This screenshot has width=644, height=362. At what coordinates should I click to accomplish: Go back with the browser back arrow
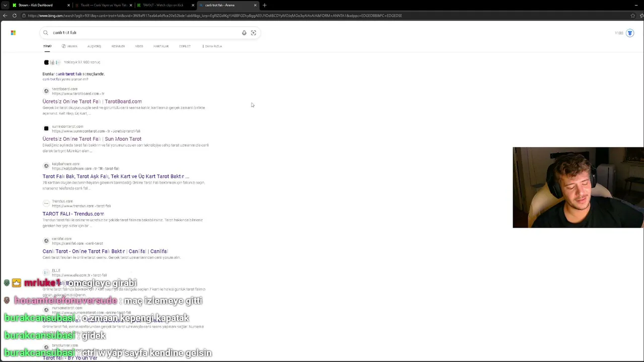pyautogui.click(x=5, y=16)
